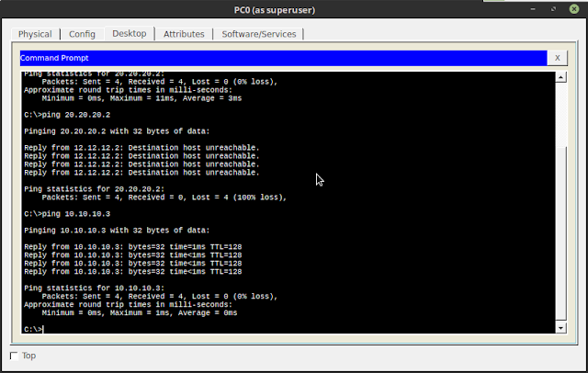The height and width of the screenshot is (373, 588).
Task: Switch to the Physical tab
Action: point(35,34)
